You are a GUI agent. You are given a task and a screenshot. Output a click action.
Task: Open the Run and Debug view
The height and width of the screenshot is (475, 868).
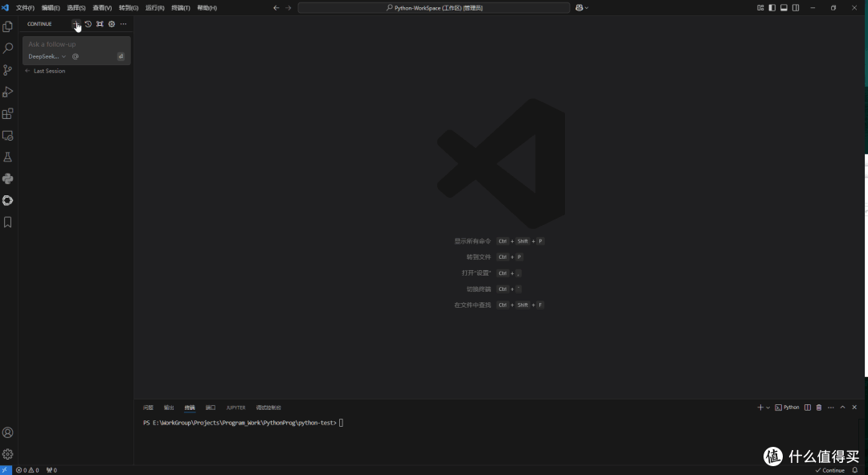(8, 92)
